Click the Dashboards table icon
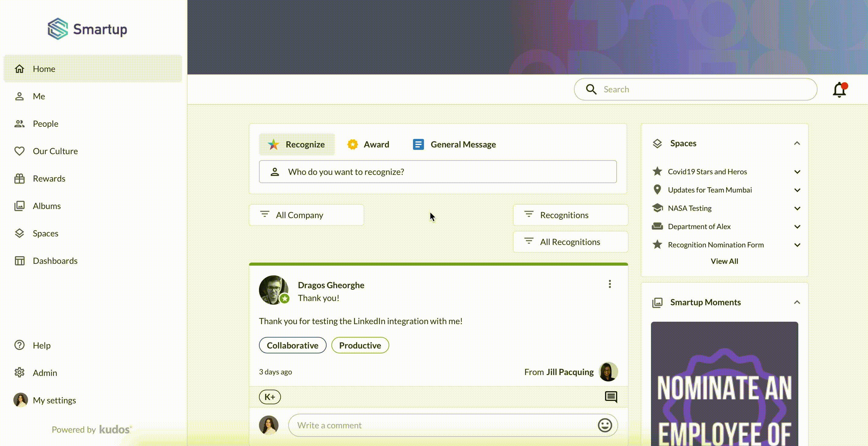This screenshot has height=446, width=868. [x=19, y=261]
